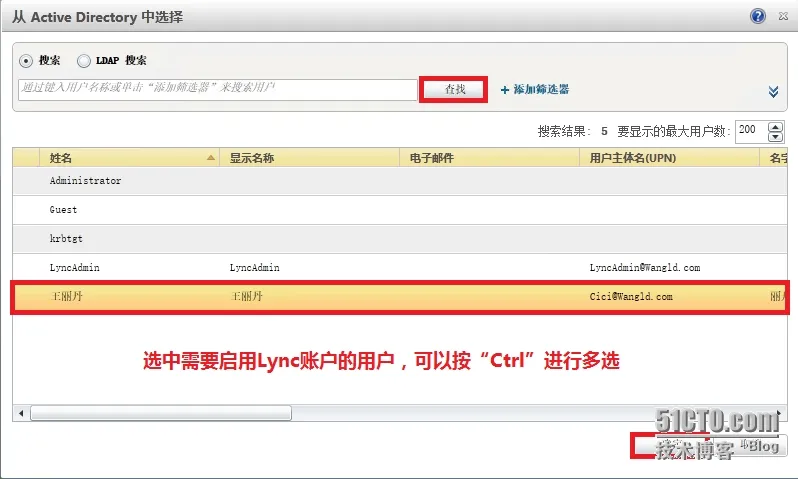Click 王丽丹 in the 显示名称 column

coord(246,297)
